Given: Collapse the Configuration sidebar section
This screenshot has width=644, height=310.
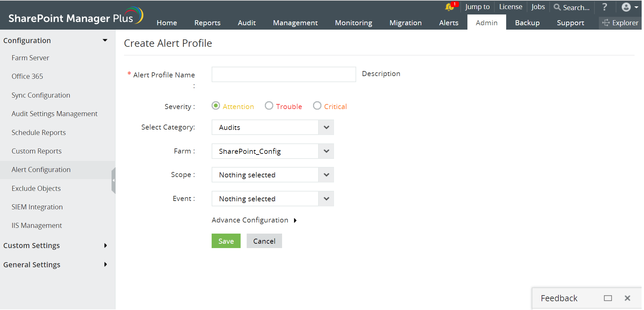Looking at the screenshot, I should coord(105,40).
